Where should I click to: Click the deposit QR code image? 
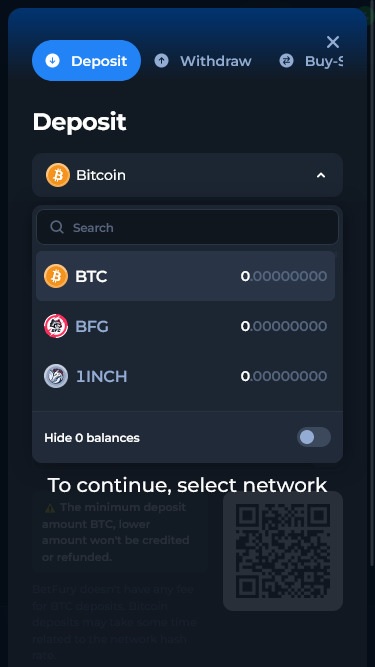[283, 551]
